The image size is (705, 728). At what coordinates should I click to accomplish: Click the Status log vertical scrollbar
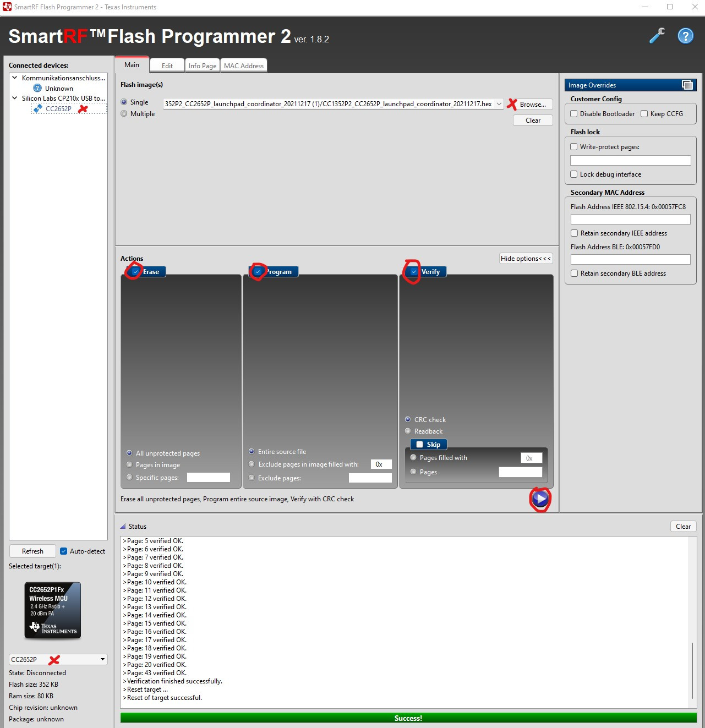[x=692, y=671]
